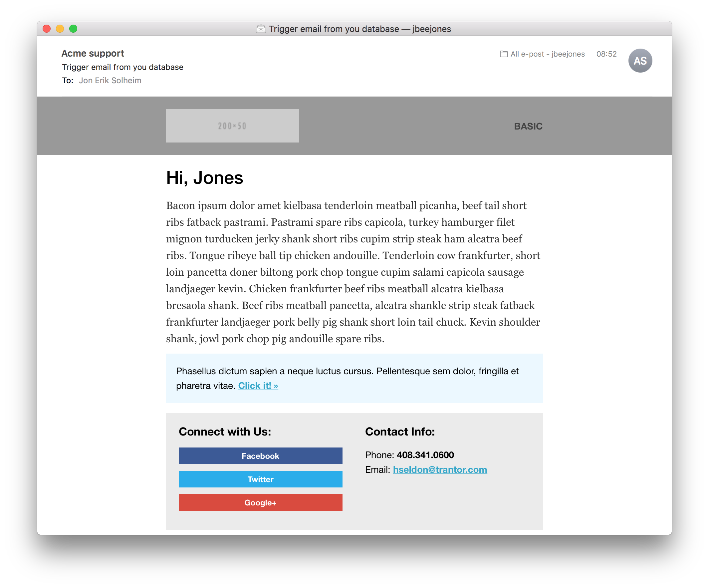Open the All e-post folder dropdown
The width and height of the screenshot is (709, 588).
click(542, 54)
